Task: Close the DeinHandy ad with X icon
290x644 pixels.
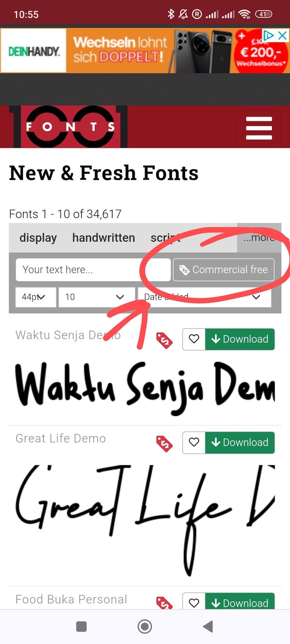Action: tap(282, 35)
